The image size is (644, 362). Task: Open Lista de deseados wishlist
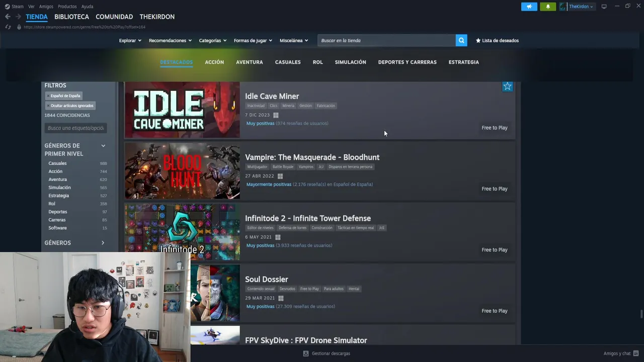[497, 40]
